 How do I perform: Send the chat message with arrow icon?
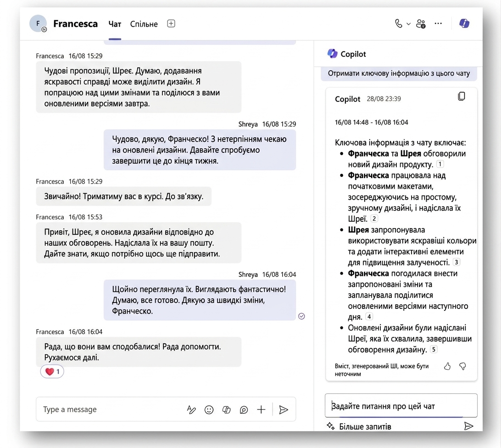point(284,409)
